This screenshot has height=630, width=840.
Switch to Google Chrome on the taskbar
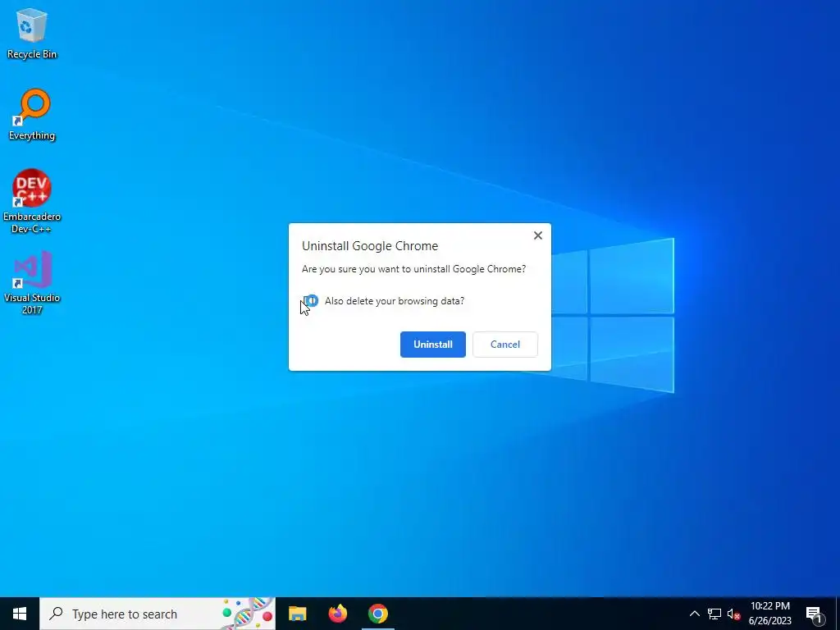377,614
